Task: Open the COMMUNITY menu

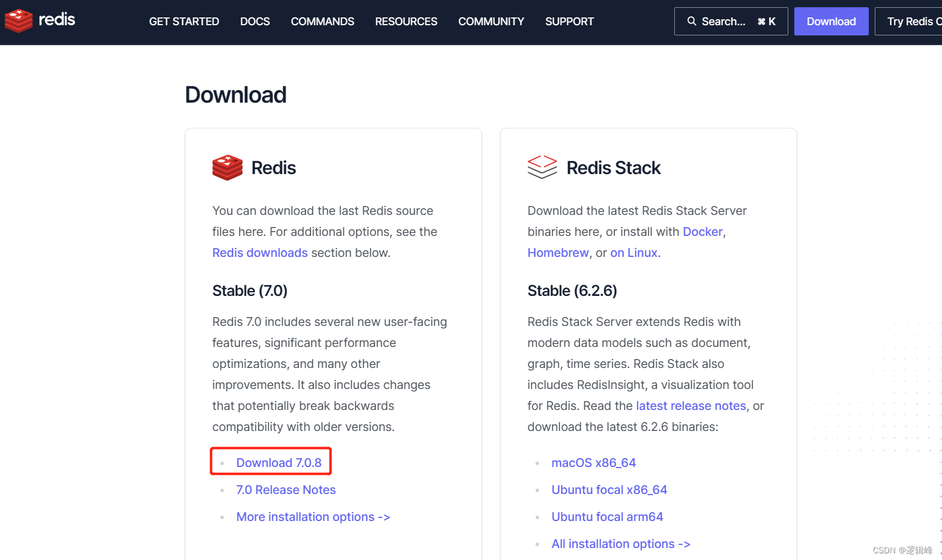Action: (x=491, y=22)
